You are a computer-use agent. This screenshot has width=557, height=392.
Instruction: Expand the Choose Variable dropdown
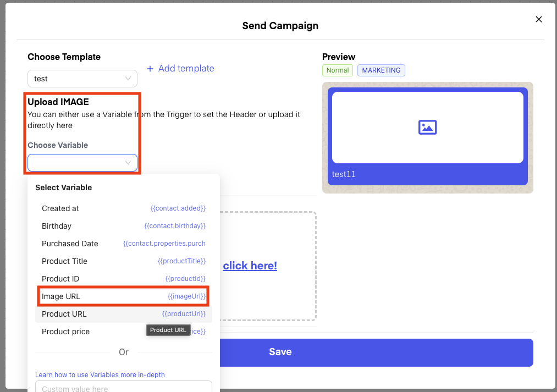[x=82, y=163]
